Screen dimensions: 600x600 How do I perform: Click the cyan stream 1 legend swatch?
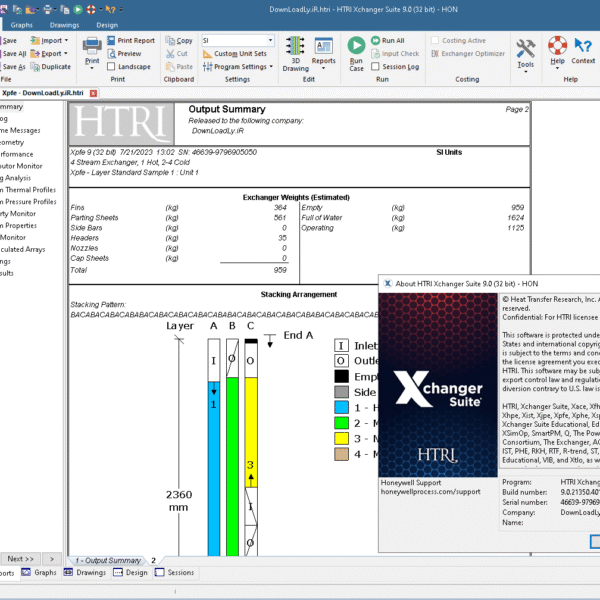[x=341, y=407]
